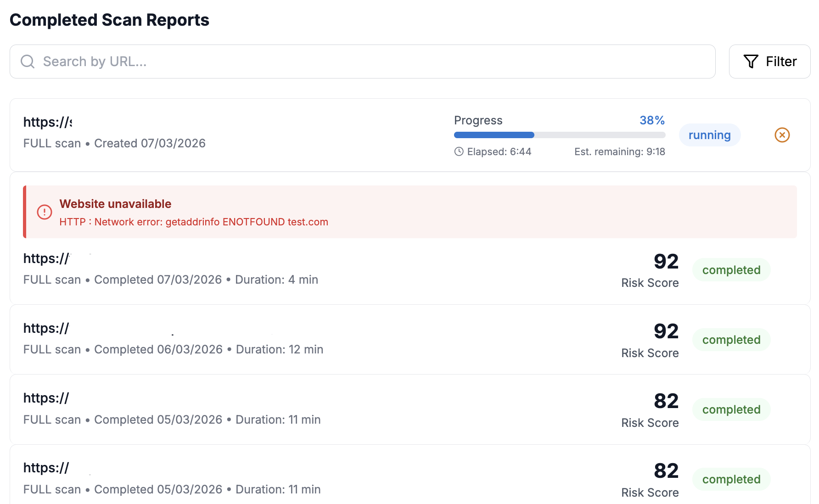Cancel the running scan via the orange X icon
The width and height of the screenshot is (819, 504).
[782, 135]
